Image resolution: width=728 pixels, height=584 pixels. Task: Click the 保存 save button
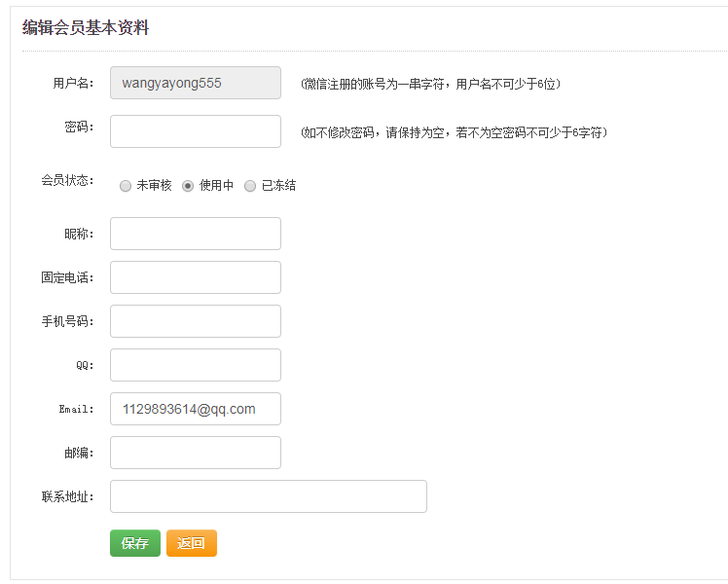135,543
